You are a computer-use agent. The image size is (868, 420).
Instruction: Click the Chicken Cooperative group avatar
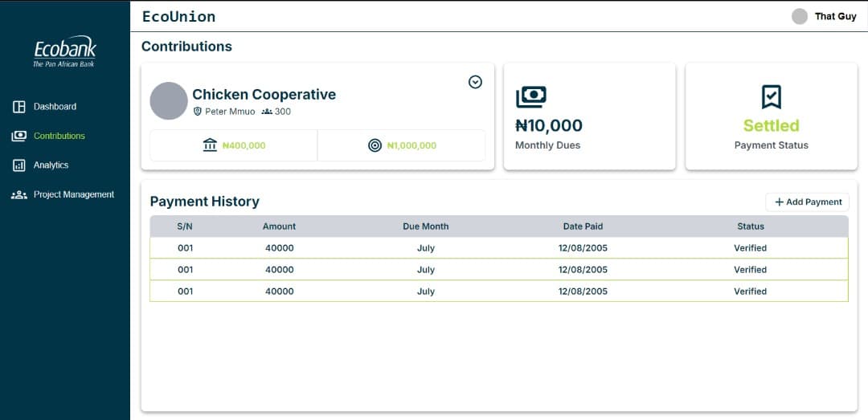(169, 101)
